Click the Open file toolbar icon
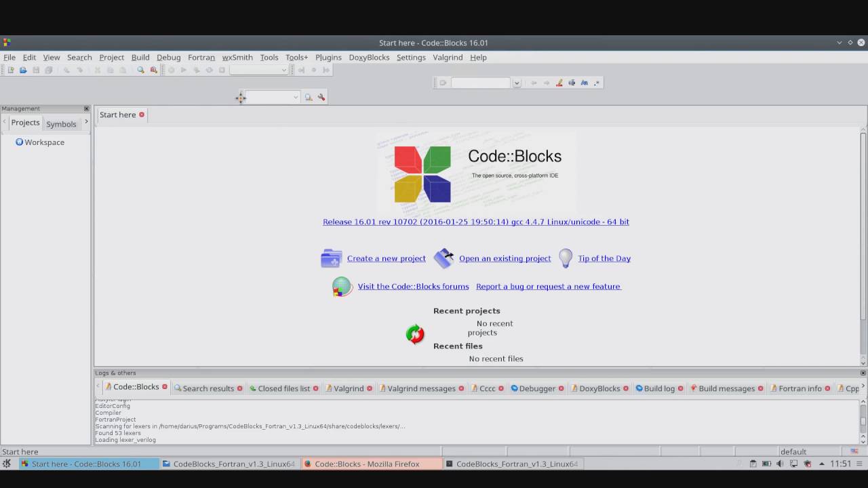The height and width of the screenshot is (488, 868). [23, 70]
